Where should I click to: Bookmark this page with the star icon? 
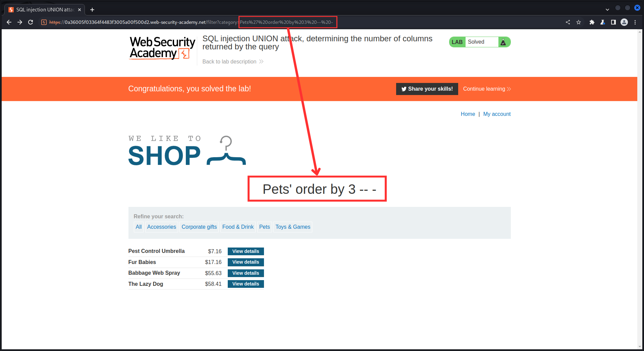click(579, 22)
